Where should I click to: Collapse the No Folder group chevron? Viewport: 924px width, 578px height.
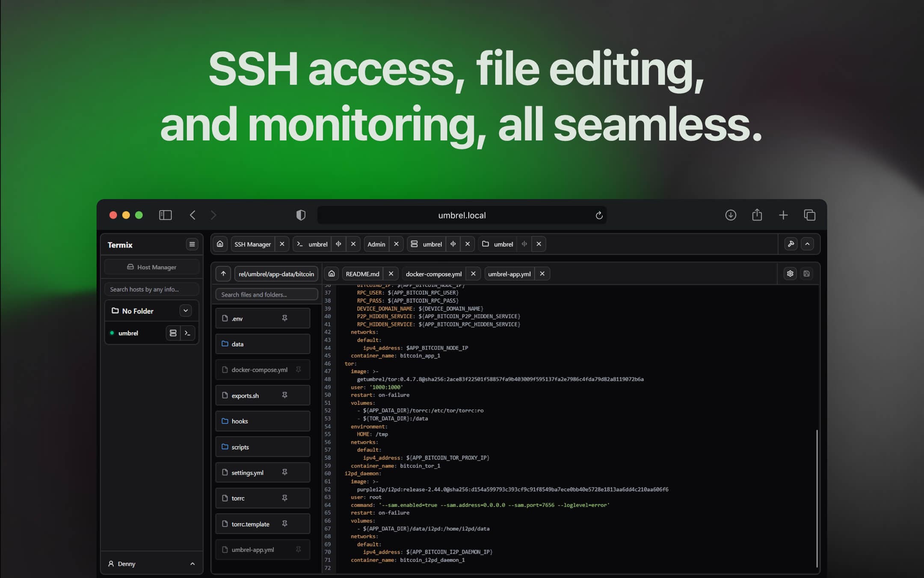(x=186, y=311)
